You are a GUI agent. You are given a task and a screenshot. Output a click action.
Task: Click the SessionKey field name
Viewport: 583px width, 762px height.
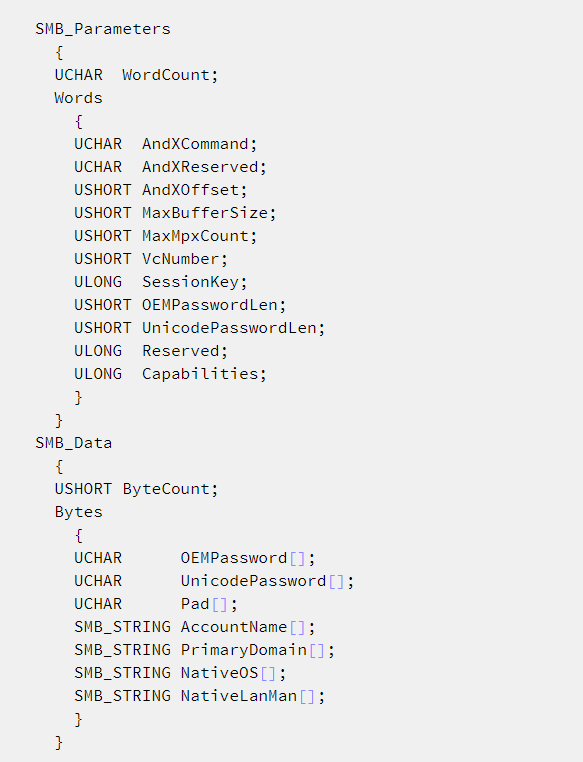pyautogui.click(x=190, y=282)
